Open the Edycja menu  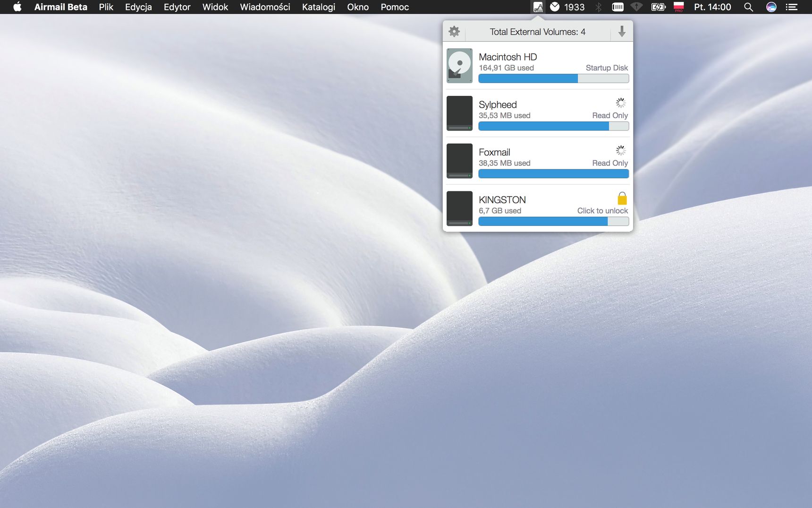pyautogui.click(x=138, y=7)
